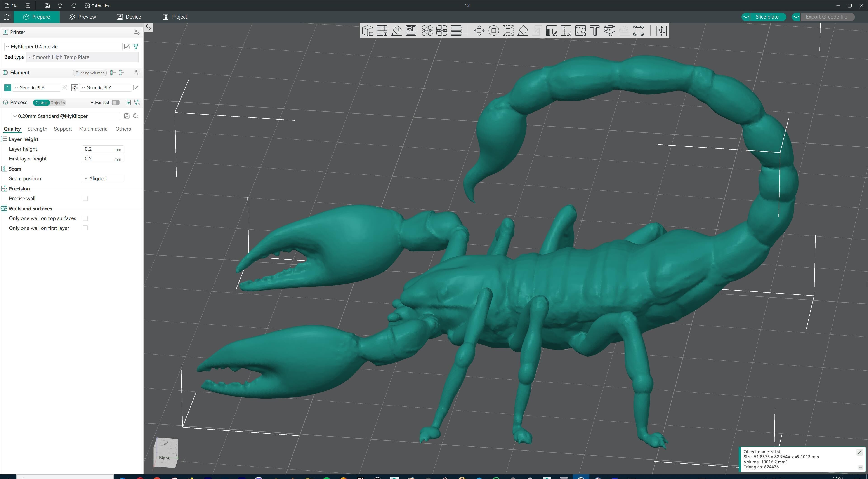Open the Others settings tab
Viewport: 868px width, 479px height.
[x=123, y=129]
